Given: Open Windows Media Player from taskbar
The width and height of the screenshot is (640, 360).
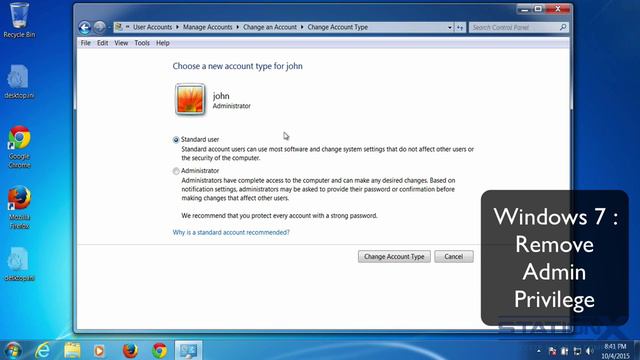Looking at the screenshot, I should [x=99, y=350].
